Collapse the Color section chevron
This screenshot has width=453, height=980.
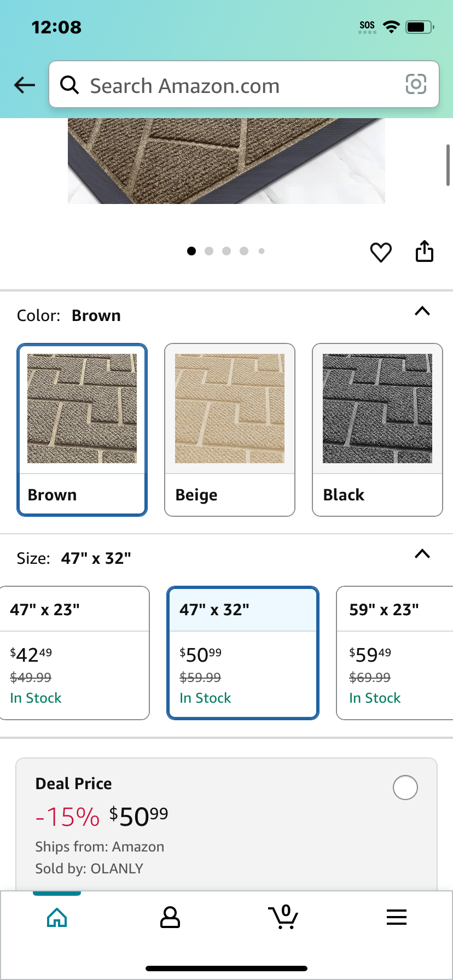(x=422, y=311)
